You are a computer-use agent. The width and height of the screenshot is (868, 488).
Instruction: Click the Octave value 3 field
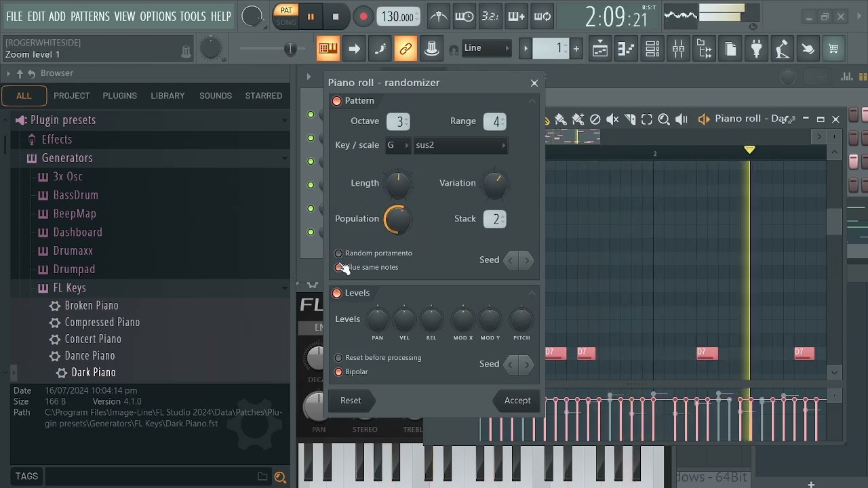[x=398, y=122]
